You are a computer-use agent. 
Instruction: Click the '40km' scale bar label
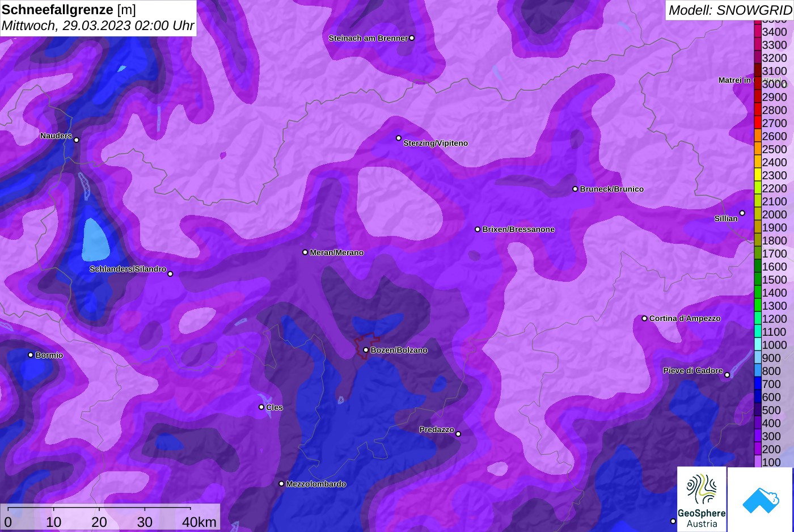pyautogui.click(x=199, y=522)
